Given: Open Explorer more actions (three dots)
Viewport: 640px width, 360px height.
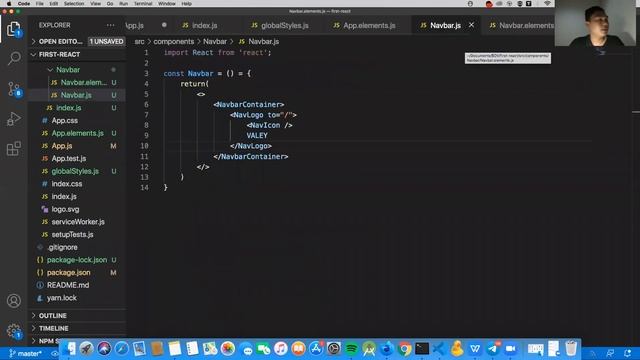Looking at the screenshot, I should click(x=111, y=25).
